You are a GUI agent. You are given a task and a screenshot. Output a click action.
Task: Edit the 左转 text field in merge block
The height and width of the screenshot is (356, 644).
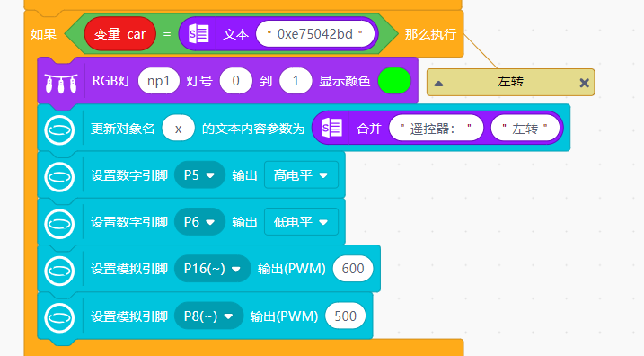525,129
